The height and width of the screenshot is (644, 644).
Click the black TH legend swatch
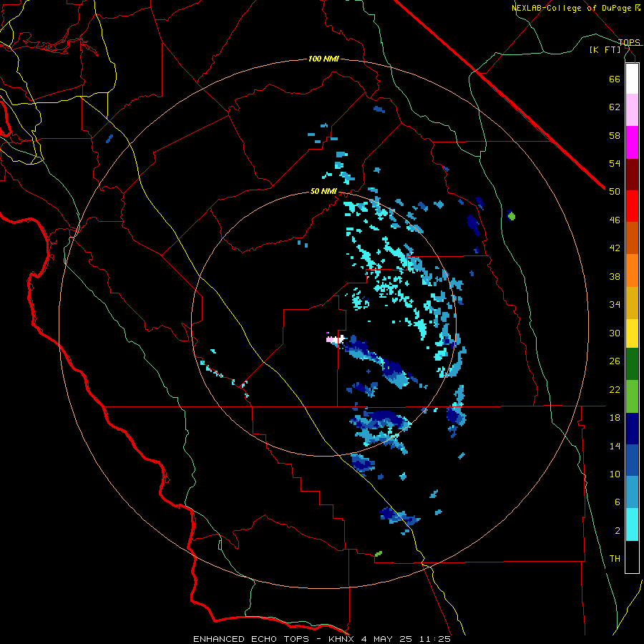pyautogui.click(x=632, y=557)
